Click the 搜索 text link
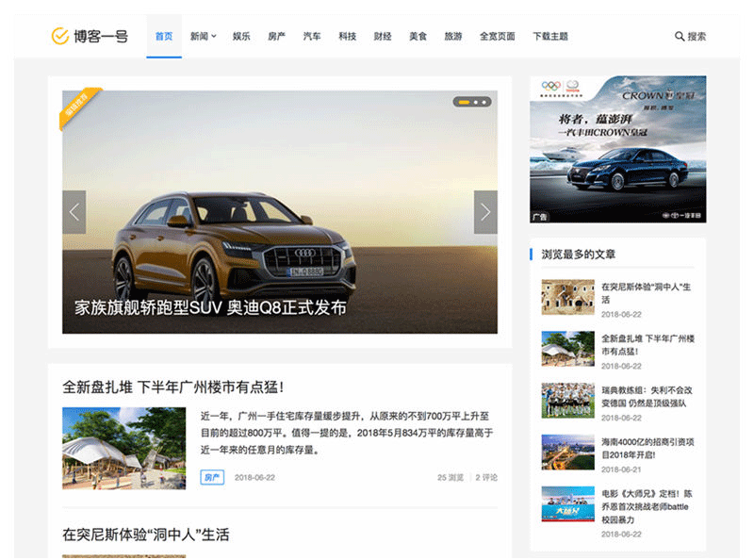Viewport: 754px width, 560px height. click(697, 36)
